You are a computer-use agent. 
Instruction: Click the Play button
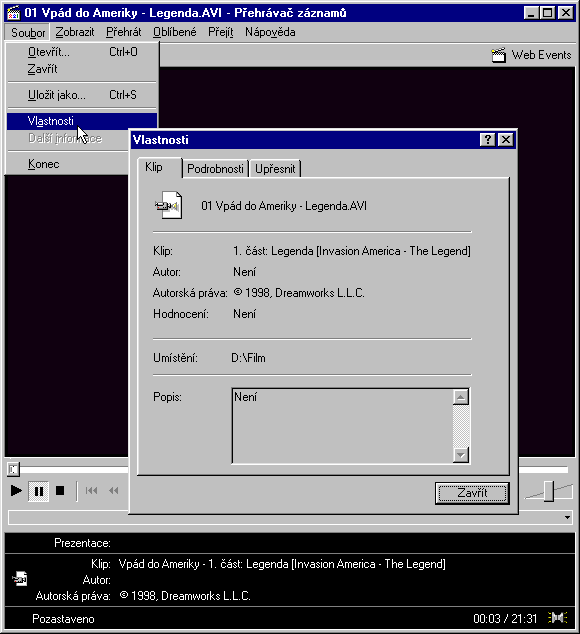(16, 491)
